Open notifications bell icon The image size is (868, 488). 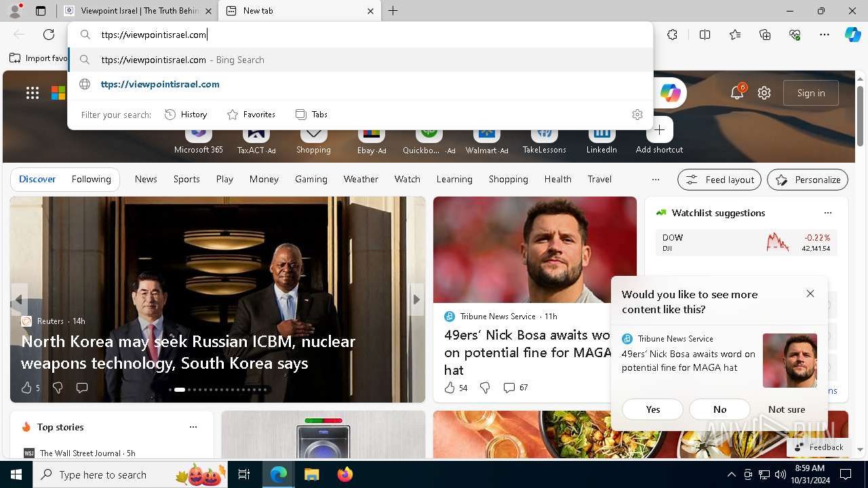(x=737, y=93)
